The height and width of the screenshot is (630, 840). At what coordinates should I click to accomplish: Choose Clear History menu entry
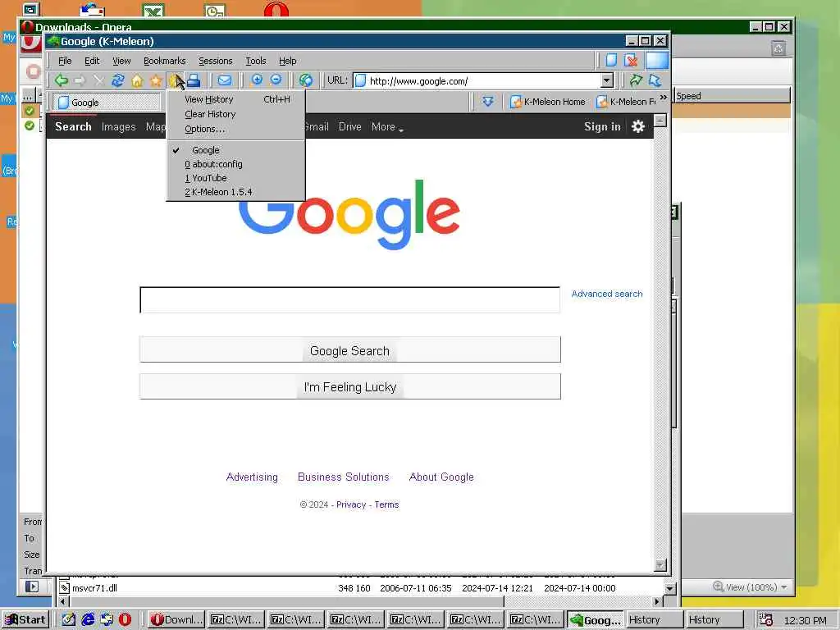coord(235,114)
